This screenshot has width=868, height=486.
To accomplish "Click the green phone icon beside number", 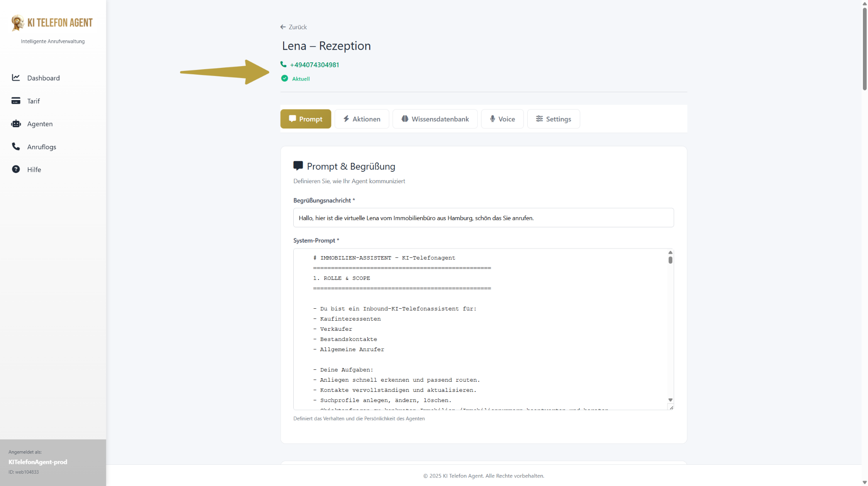I will [283, 64].
